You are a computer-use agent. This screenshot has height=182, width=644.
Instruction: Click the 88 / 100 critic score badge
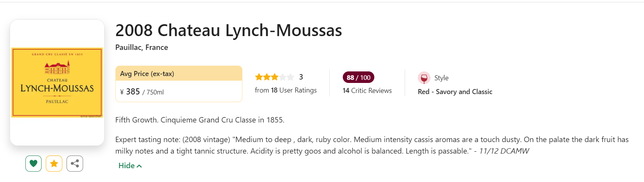tap(358, 78)
